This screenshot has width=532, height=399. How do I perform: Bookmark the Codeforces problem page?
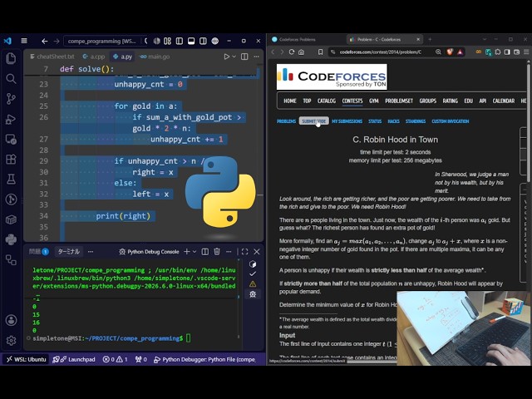pyautogui.click(x=320, y=52)
